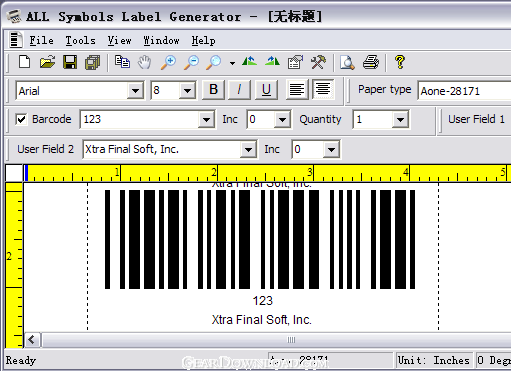Zoom out with the minus magnifier
The width and height of the screenshot is (511, 371).
click(192, 62)
